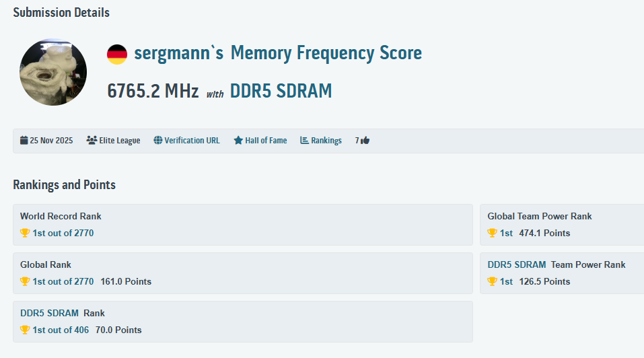Screen dimensions: 644x358
Task: Click the Global Team Power Rank trophy
Action: click(x=492, y=233)
